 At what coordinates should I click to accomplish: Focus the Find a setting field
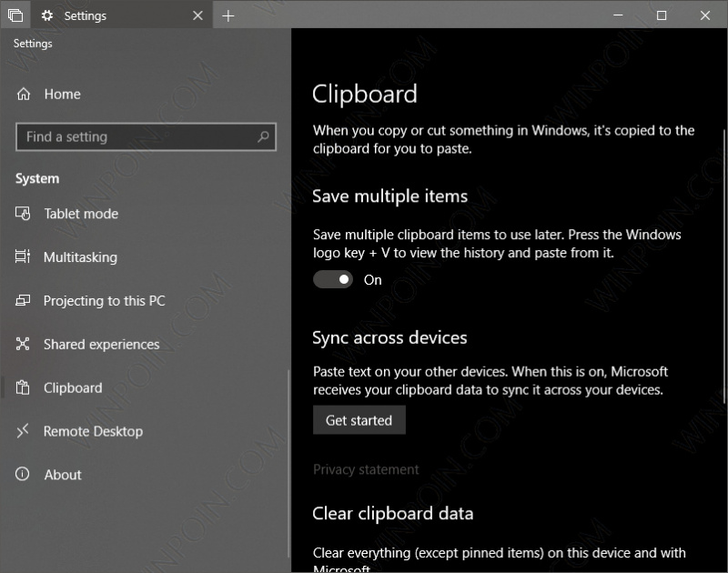pos(146,136)
